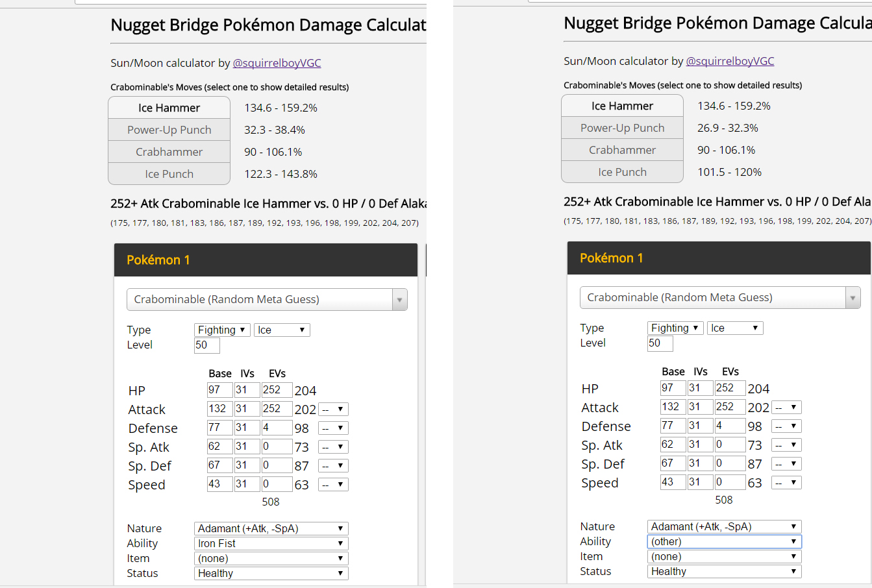Open left Attack stat boost dropdown
Viewport: 872px width, 588px height.
tap(333, 410)
